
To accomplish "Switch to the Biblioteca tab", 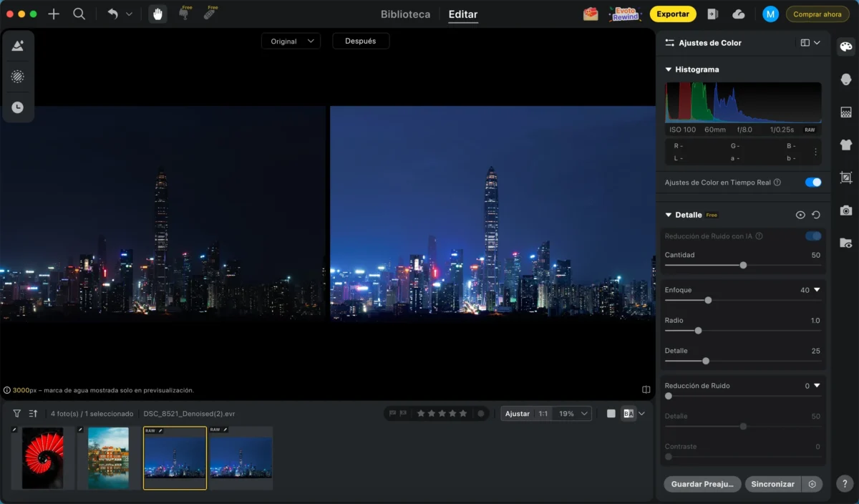I will point(405,14).
